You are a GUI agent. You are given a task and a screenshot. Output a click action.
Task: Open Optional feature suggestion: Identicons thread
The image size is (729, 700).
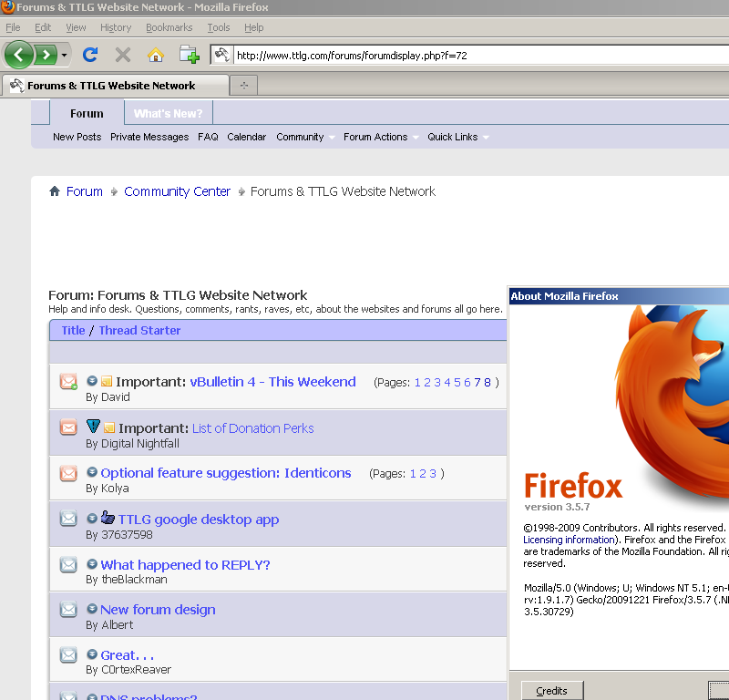(225, 472)
